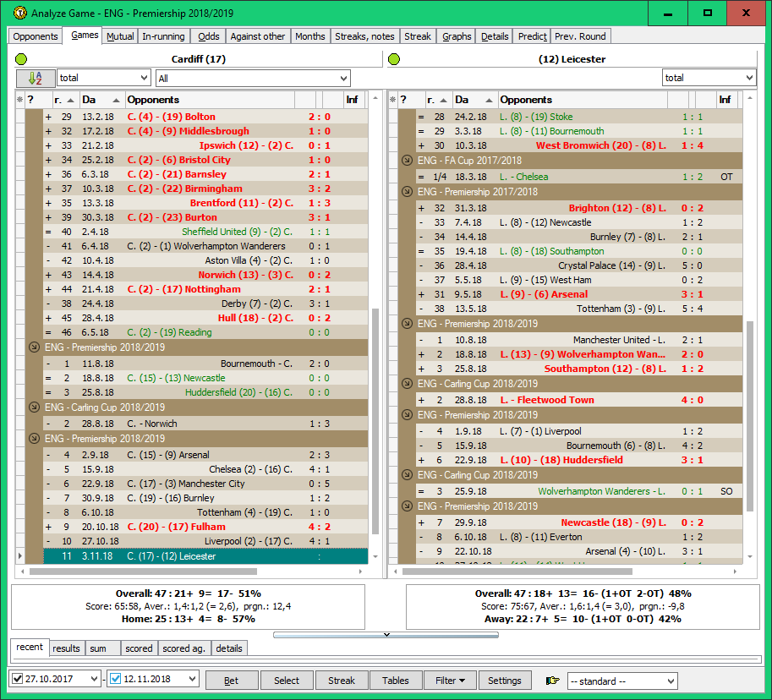Click the green status circle next to Cardiff
The height and width of the screenshot is (700, 772).
point(19,58)
